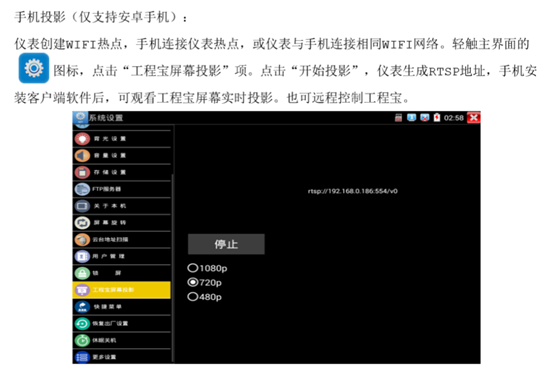
Task: Click the blue gear settings icon in the instructions
Action: click(x=34, y=68)
